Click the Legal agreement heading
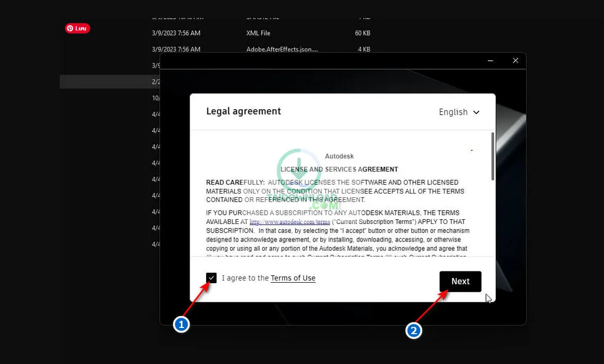The image size is (604, 364). click(x=243, y=111)
